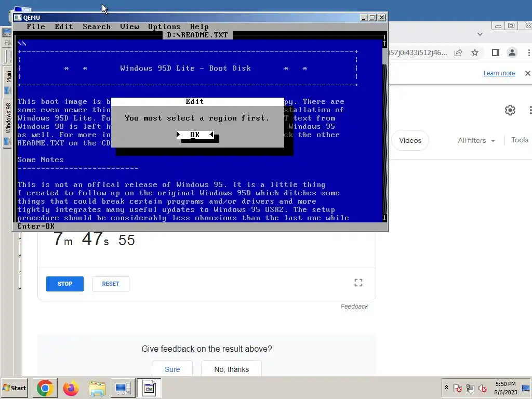Open Chrome from the taskbar
The image size is (532, 399).
45,388
